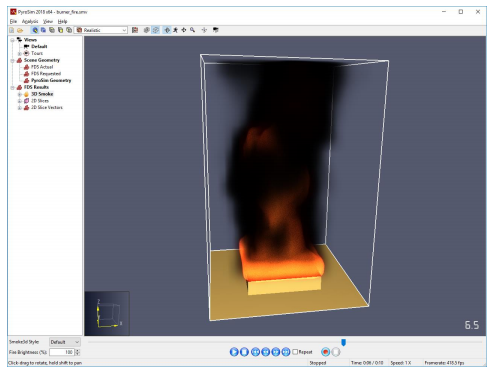This screenshot has width=489, height=374.
Task: Click the Fire Brightness input field
Action: pos(62,352)
